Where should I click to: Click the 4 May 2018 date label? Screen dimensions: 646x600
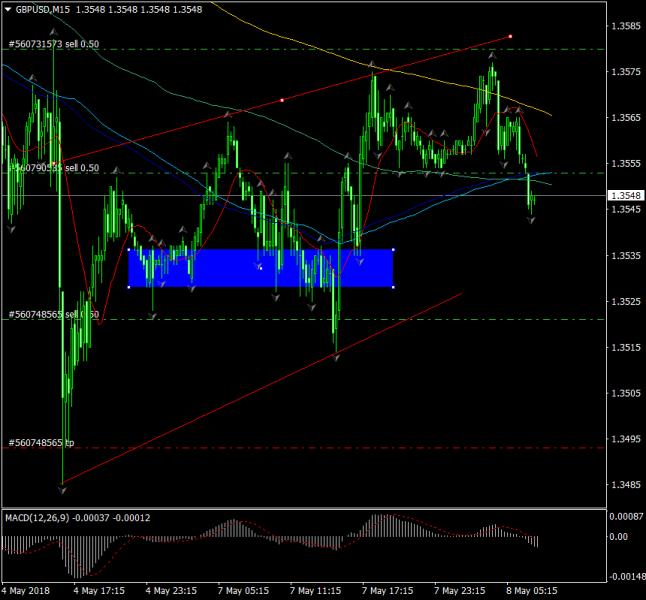(x=26, y=591)
